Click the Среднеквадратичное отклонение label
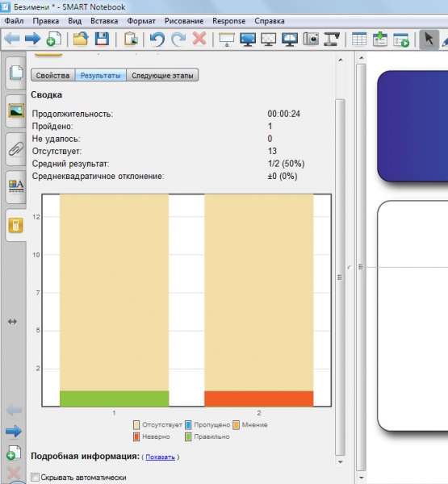The image size is (448, 484). (98, 176)
